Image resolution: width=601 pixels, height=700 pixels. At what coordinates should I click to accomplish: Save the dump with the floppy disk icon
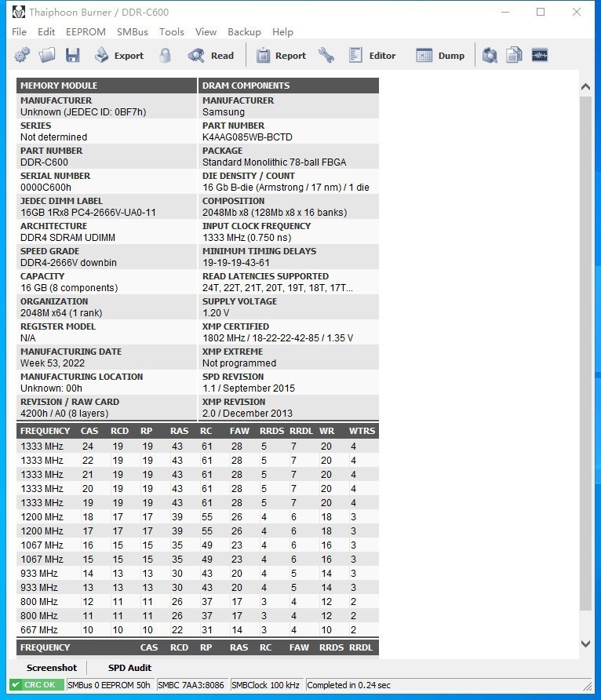pyautogui.click(x=72, y=56)
